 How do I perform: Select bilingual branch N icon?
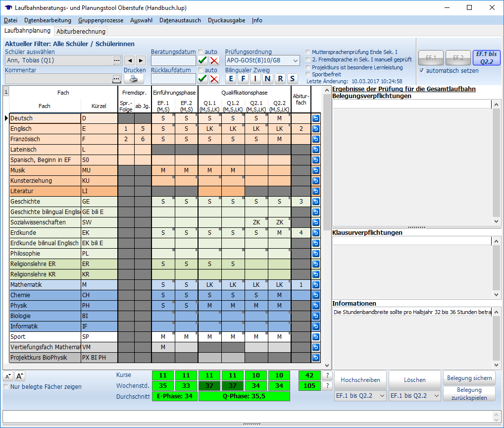[x=268, y=78]
